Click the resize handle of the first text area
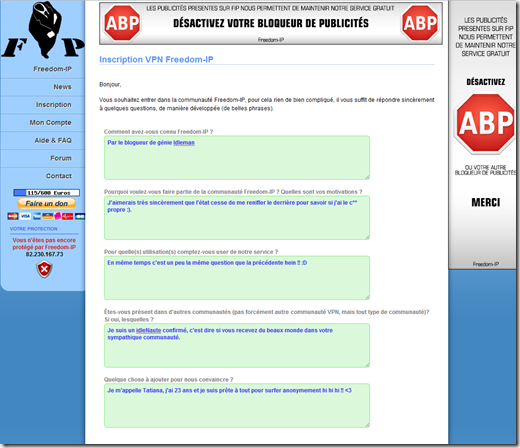 click(x=367, y=177)
